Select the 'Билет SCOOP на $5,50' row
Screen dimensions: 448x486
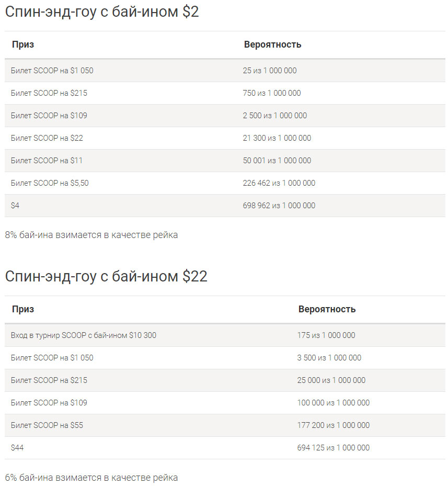225,183
